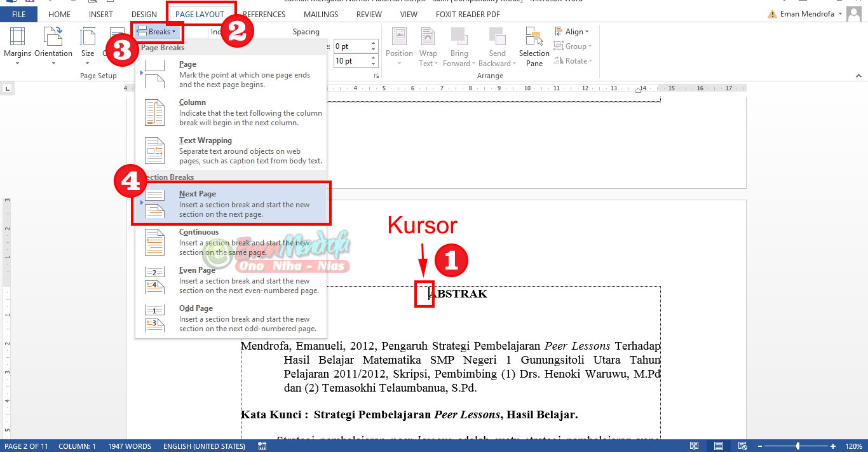Zoom in with the plus button

coord(833,446)
